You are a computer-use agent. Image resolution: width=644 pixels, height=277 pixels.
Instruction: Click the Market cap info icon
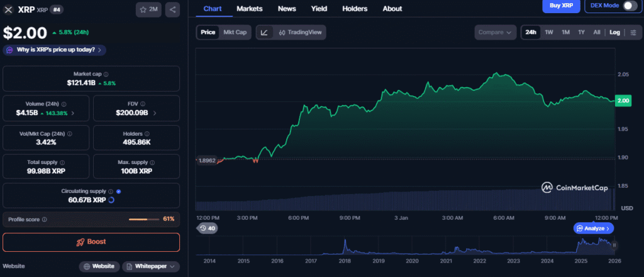(106, 74)
